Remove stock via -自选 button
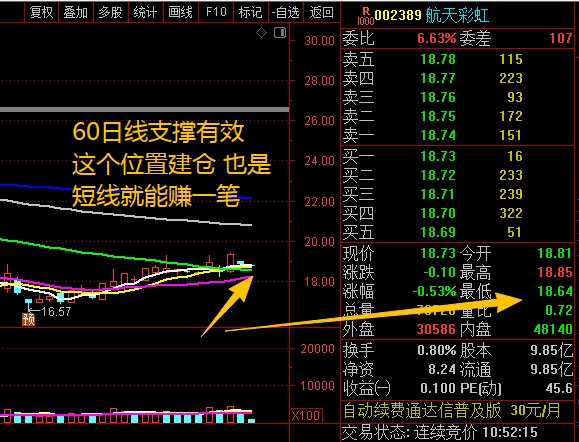The image size is (579, 442). pos(285,13)
